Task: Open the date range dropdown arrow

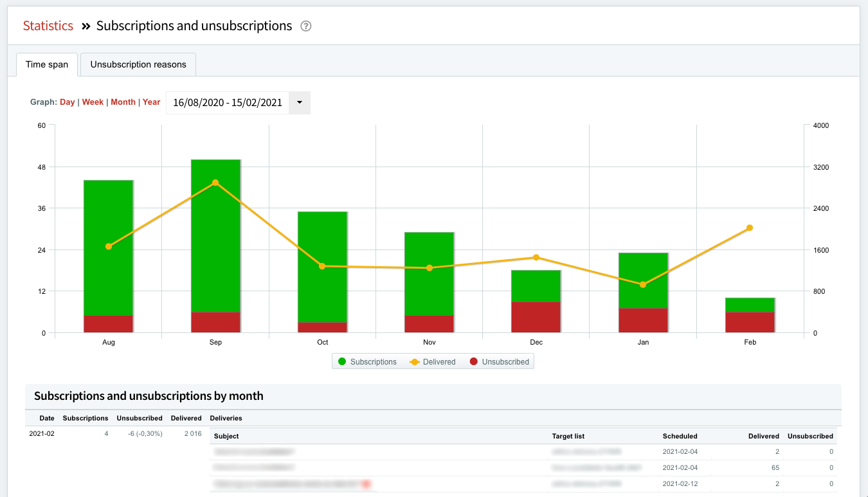Action: coord(300,102)
